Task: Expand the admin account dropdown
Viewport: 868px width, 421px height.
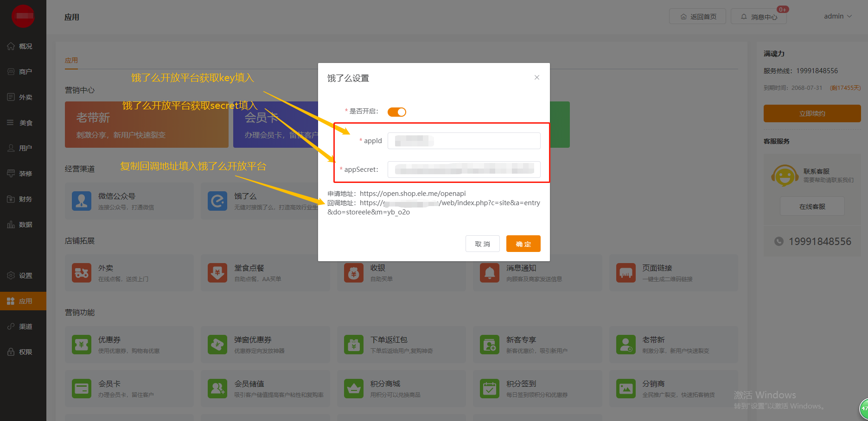Action: (x=837, y=16)
